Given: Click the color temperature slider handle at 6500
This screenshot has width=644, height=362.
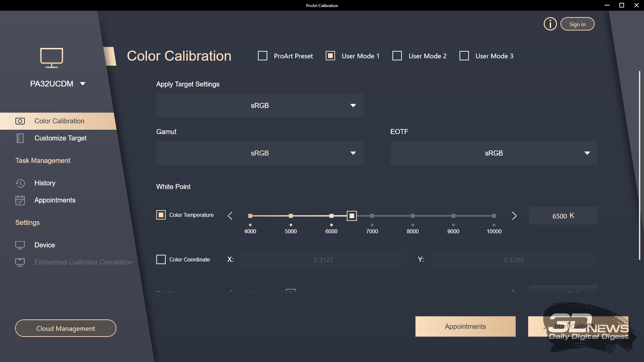Looking at the screenshot, I should point(352,216).
